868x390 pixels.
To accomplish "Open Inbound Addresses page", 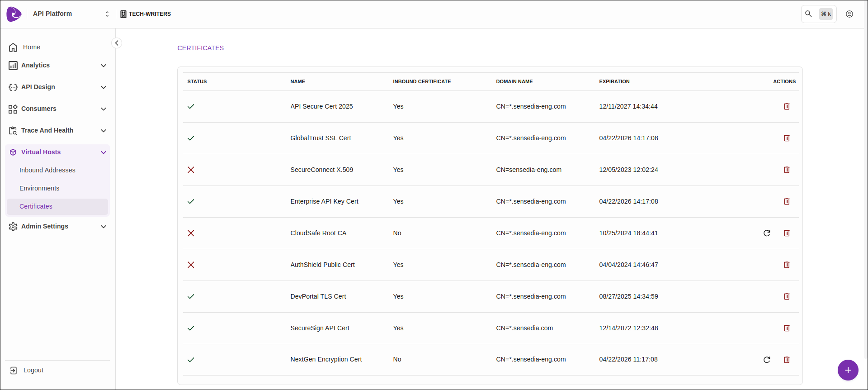I will pos(47,170).
